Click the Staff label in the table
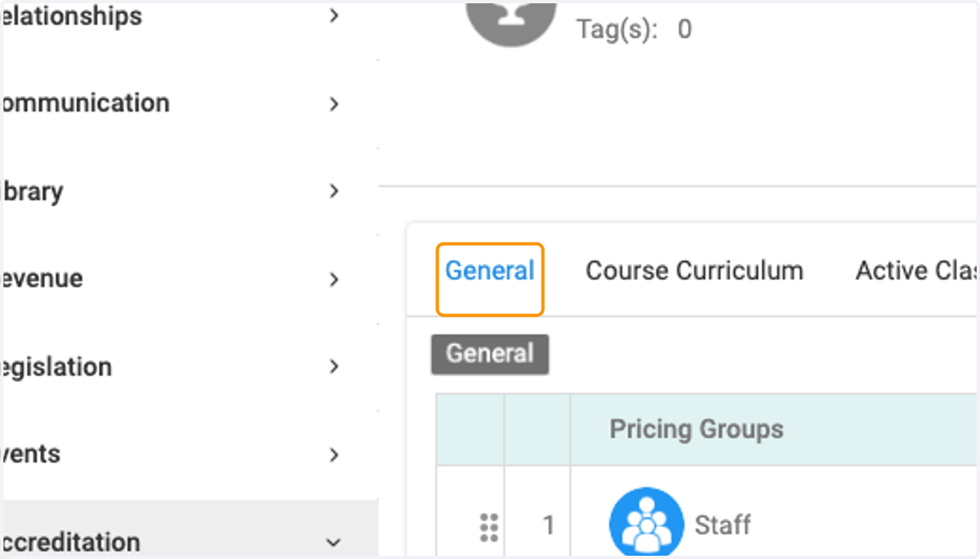980x559 pixels. [723, 525]
